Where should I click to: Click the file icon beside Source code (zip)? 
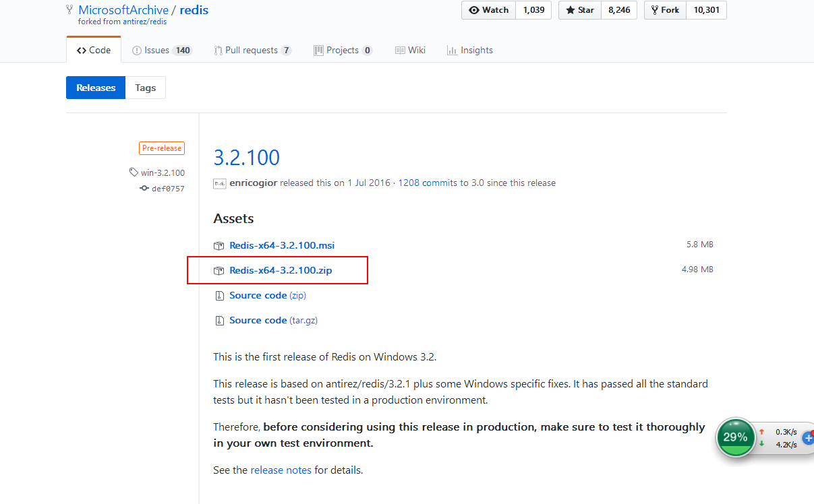point(219,295)
